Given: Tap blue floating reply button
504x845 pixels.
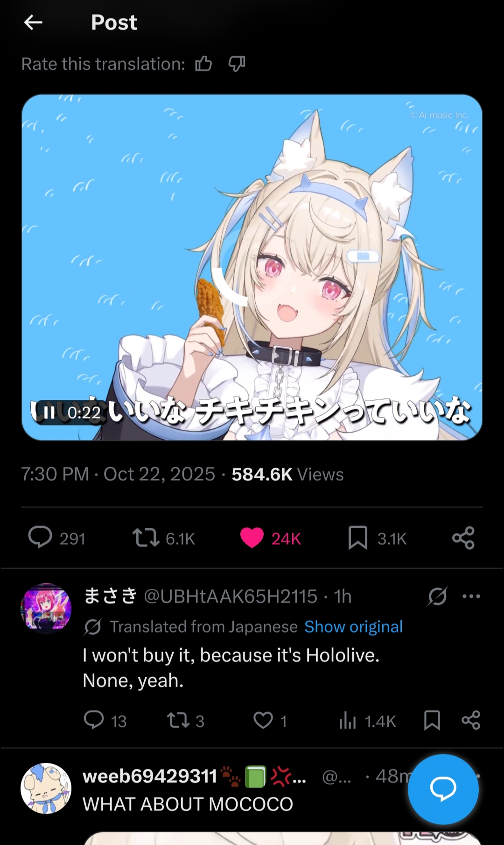Looking at the screenshot, I should (443, 789).
